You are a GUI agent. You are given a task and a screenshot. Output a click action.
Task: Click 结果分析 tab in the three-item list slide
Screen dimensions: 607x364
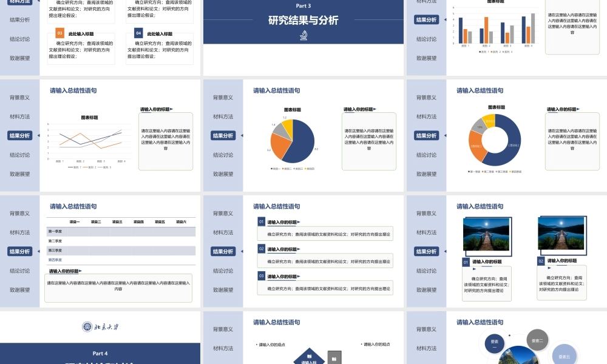pyautogui.click(x=223, y=251)
